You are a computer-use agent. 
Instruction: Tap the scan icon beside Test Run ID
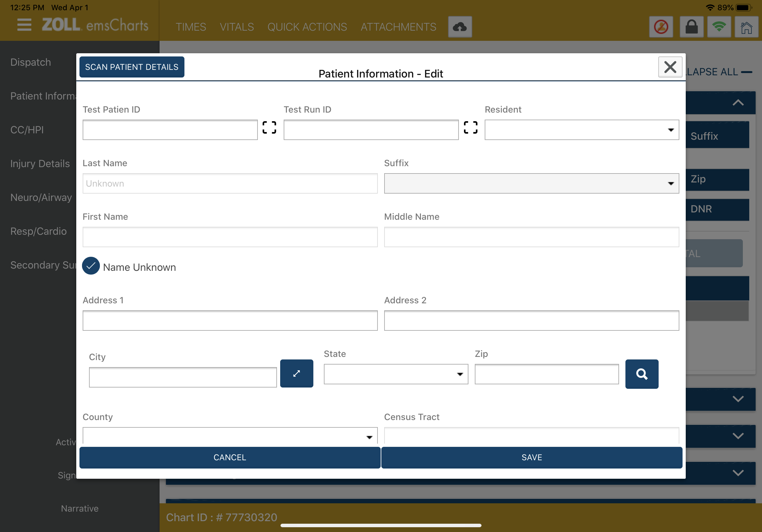[470, 127]
